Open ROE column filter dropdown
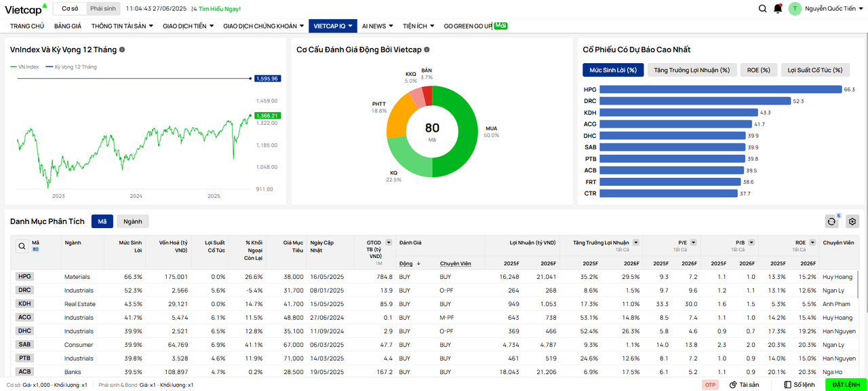This screenshot has width=868, height=391. (812, 242)
